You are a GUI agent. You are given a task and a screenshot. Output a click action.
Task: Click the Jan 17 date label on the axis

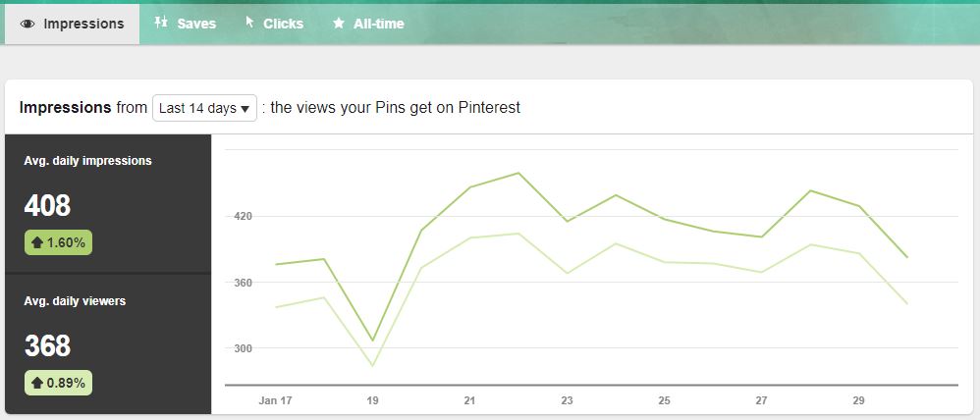(x=275, y=400)
